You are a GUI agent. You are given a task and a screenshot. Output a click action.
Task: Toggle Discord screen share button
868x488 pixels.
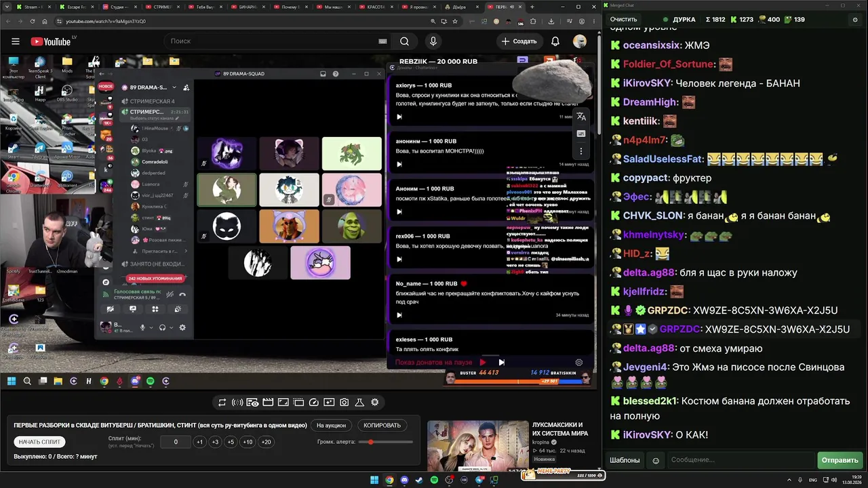133,309
